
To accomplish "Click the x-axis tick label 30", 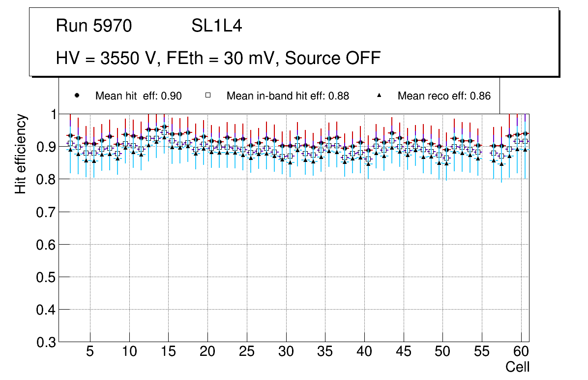I will (x=286, y=352).
